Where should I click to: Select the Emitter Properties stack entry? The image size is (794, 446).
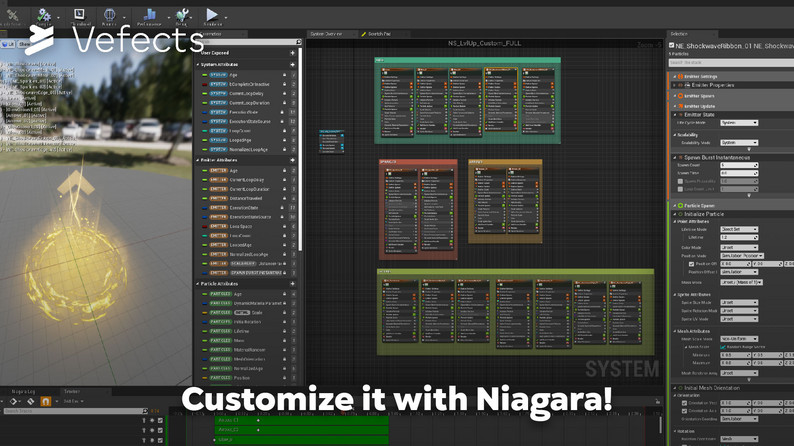tap(710, 86)
